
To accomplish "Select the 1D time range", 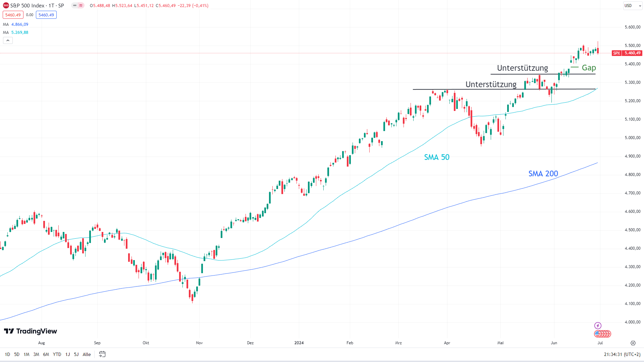I will (7, 354).
